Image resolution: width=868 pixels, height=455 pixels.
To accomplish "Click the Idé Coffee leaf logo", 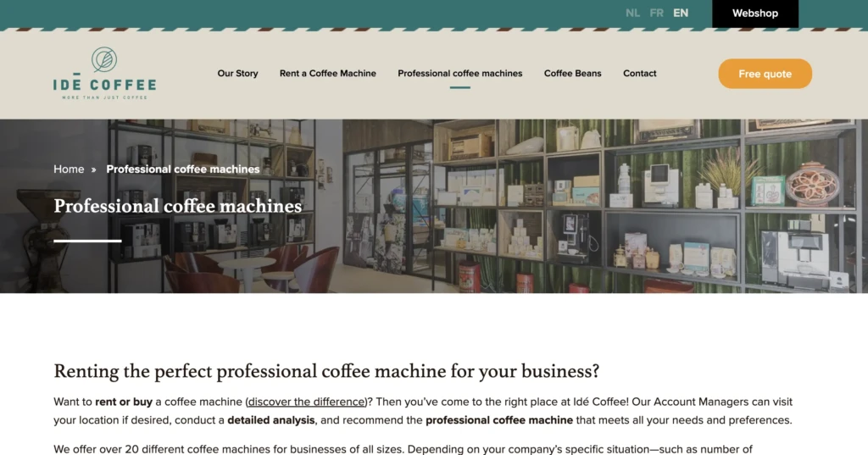I will pos(104,60).
